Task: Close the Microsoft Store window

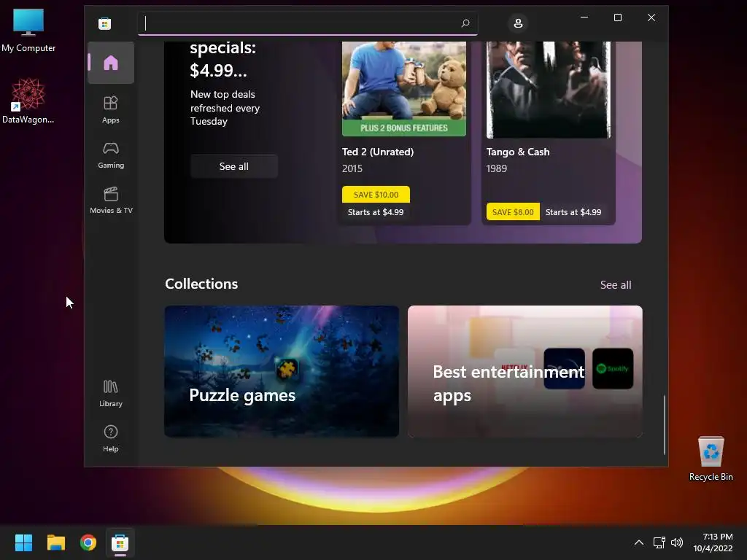Action: click(x=651, y=17)
